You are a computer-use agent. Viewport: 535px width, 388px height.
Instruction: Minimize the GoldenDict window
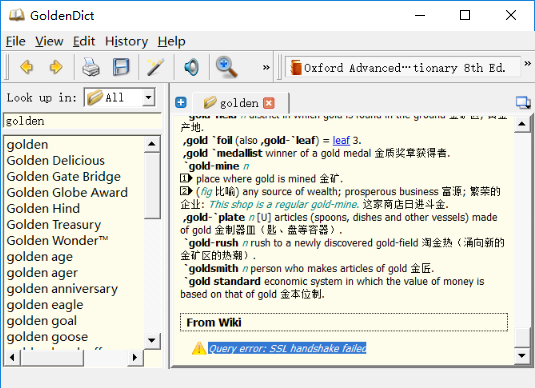point(420,15)
